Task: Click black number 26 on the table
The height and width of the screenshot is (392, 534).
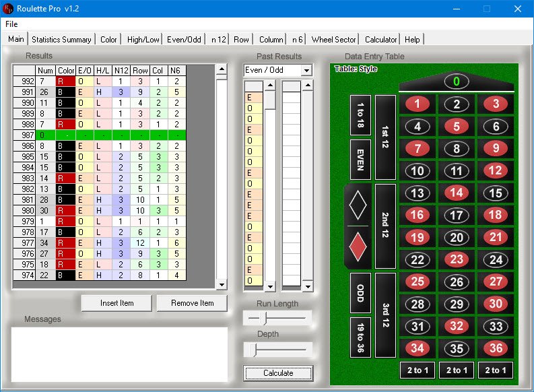Action: tap(457, 282)
